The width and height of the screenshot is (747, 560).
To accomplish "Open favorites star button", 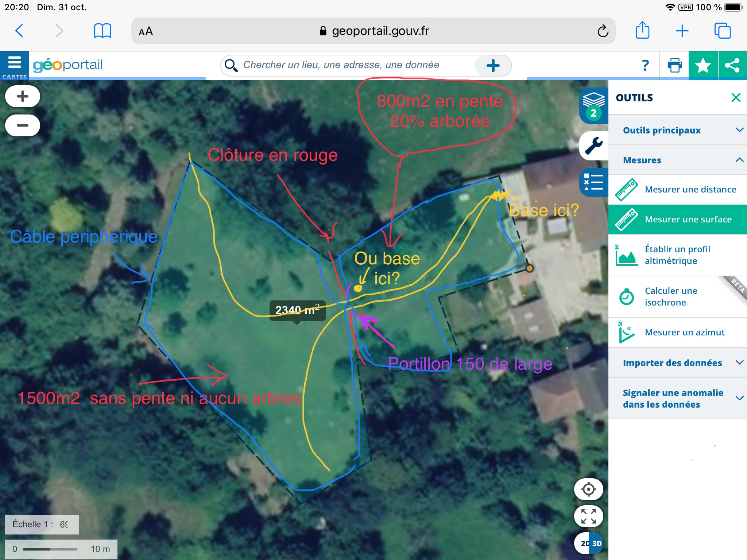I will click(703, 66).
